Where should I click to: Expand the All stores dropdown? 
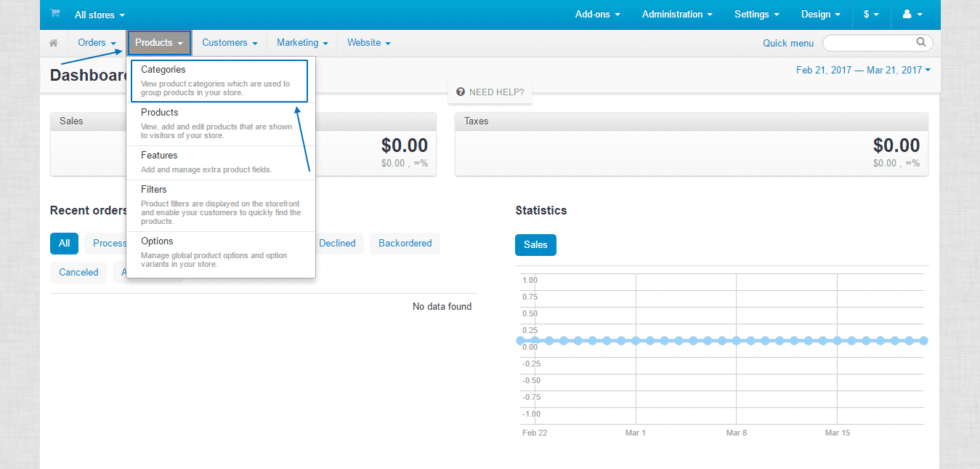[100, 15]
